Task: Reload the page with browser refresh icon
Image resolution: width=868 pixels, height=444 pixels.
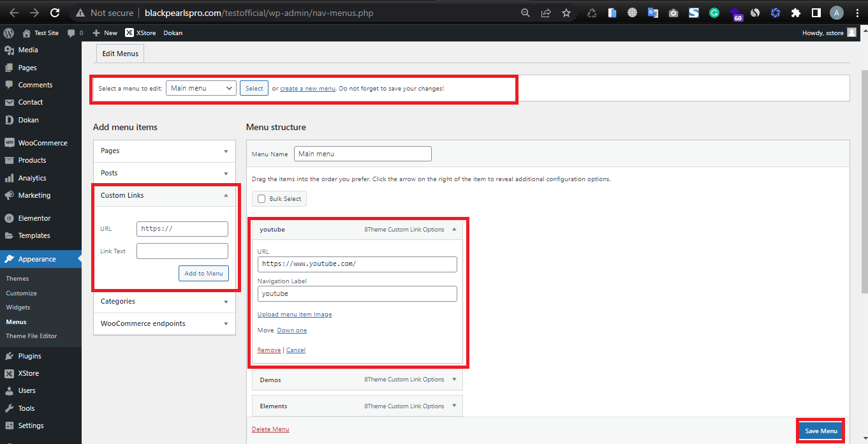Action: pos(55,13)
